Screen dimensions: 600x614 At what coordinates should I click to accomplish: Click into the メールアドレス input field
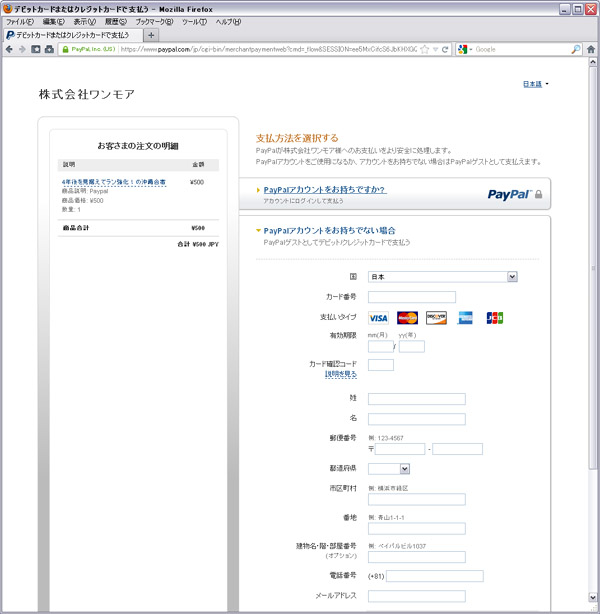[416, 596]
